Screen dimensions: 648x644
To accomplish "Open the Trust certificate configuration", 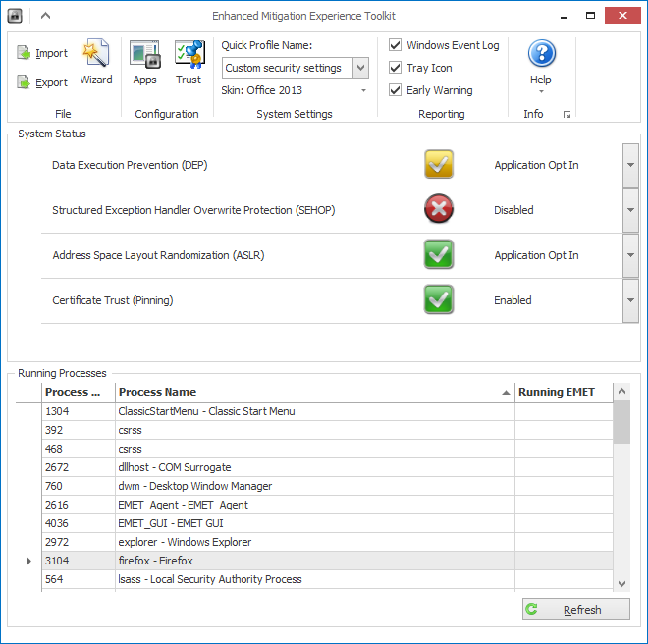I will coord(189,62).
